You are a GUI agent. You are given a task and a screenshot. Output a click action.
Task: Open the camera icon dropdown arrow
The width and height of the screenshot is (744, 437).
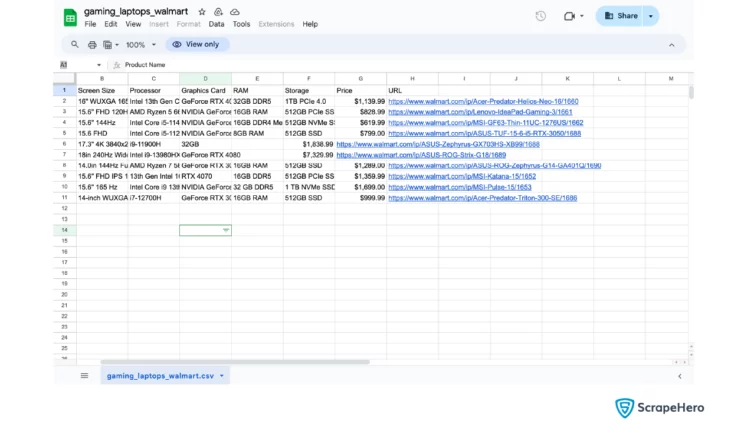582,16
